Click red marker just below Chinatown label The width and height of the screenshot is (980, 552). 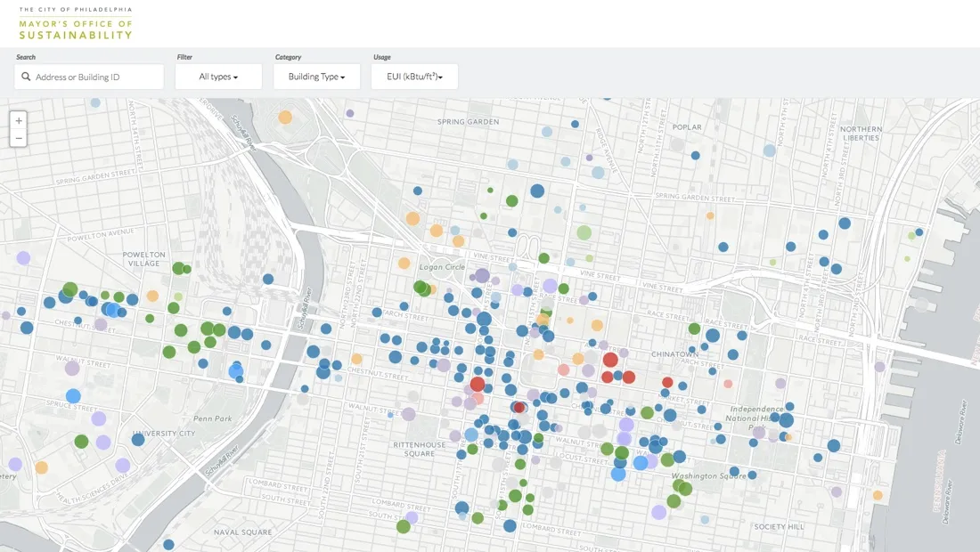(x=667, y=382)
